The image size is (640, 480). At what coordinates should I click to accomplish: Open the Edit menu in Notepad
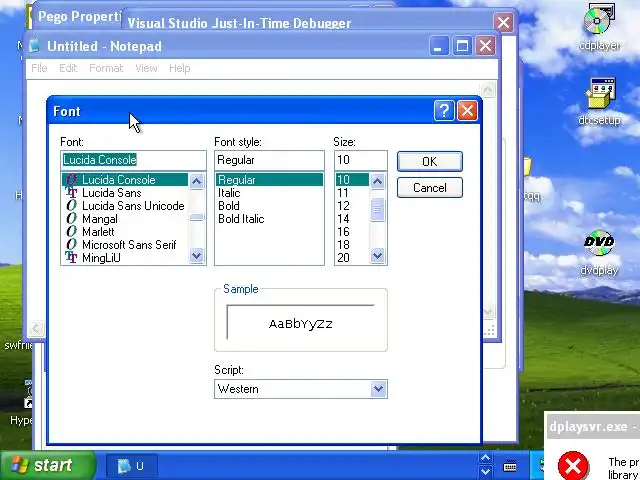point(68,68)
